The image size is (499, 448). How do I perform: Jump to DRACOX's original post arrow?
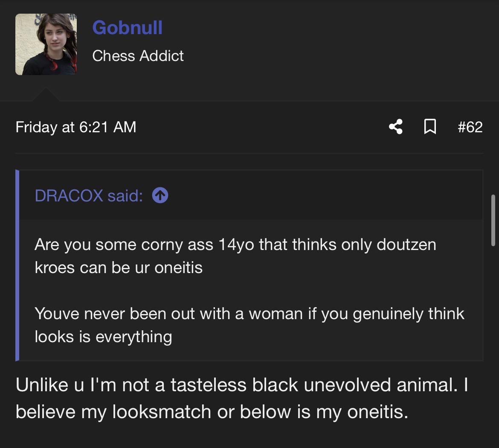[160, 195]
